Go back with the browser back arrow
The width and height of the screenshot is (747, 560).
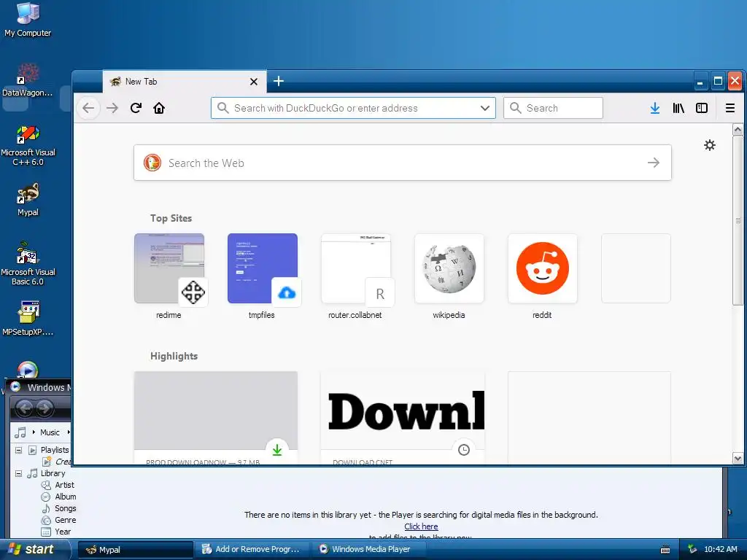pyautogui.click(x=88, y=108)
